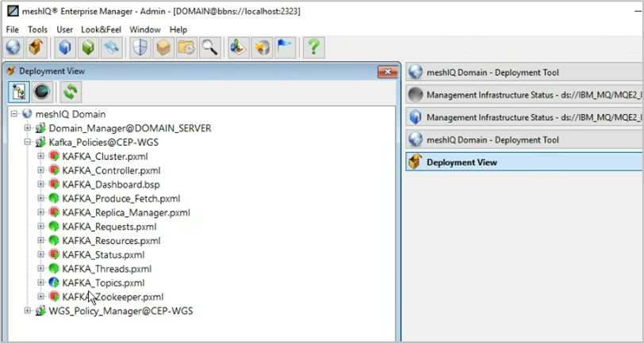Expand the KAFKA_Cluster.pxml node

[x=40, y=156]
